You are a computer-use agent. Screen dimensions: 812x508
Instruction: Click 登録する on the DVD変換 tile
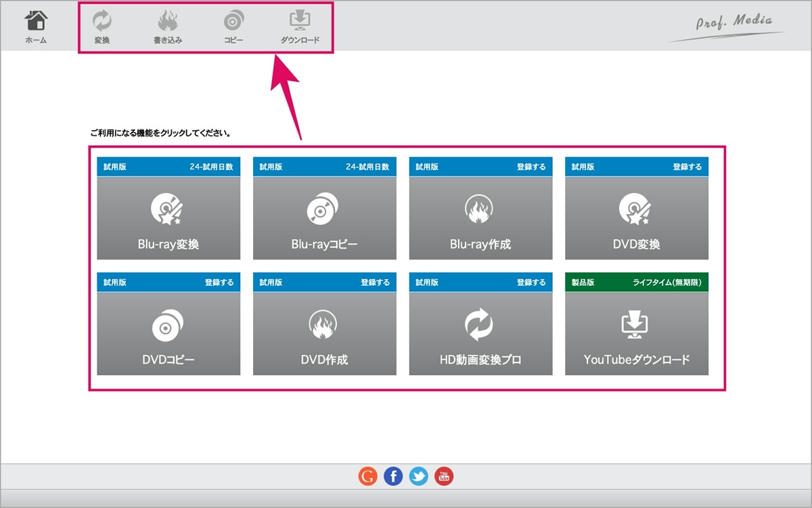tap(687, 167)
